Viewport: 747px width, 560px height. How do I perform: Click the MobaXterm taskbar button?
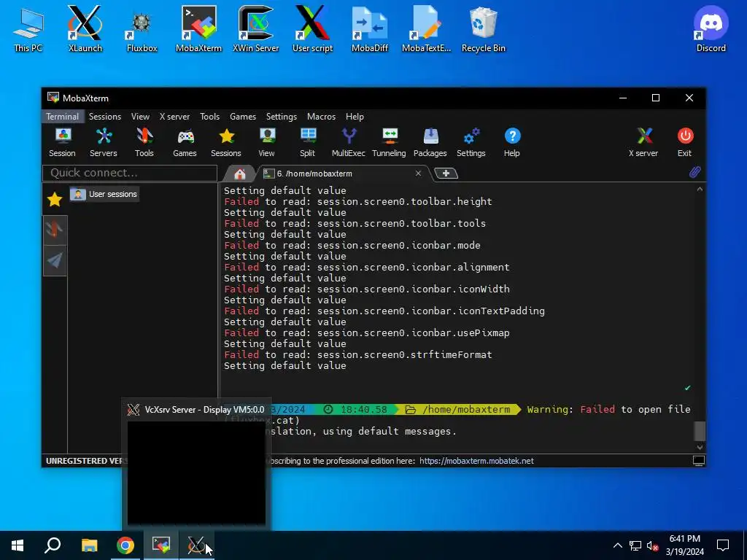[161, 545]
